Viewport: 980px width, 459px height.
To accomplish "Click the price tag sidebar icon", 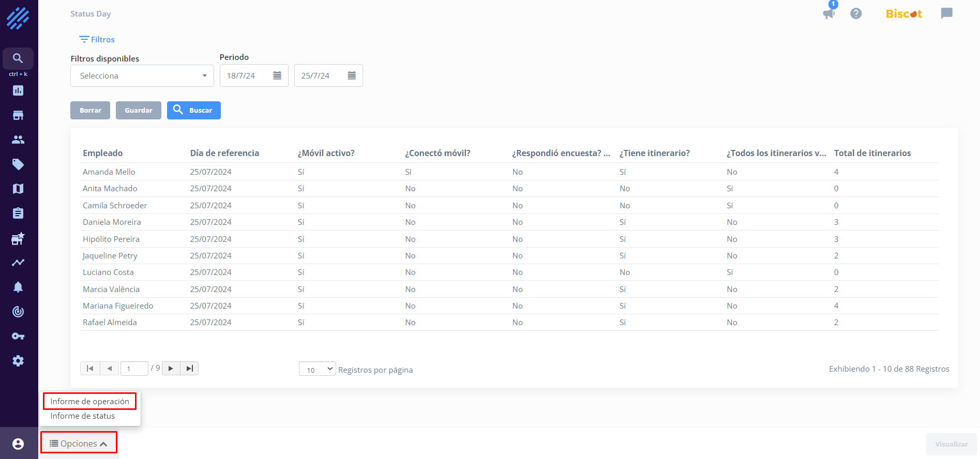I will click(18, 164).
